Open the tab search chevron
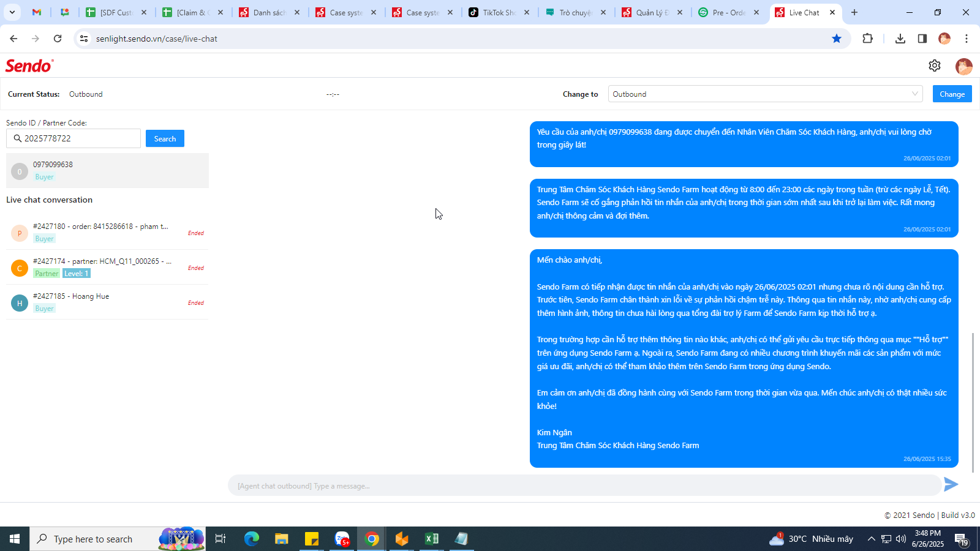Screen dimensions: 980x551 tap(12, 12)
